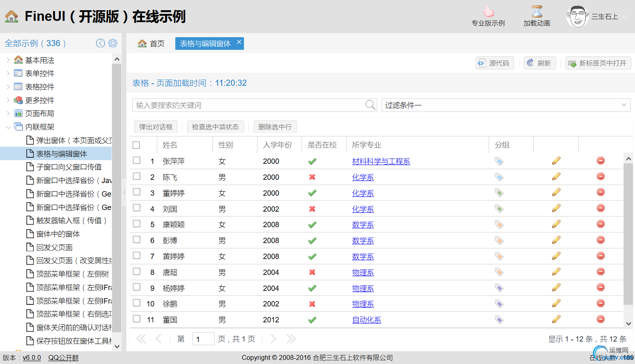Switch to the 首页 tab
The height and width of the screenshot is (364, 635).
pyautogui.click(x=151, y=44)
